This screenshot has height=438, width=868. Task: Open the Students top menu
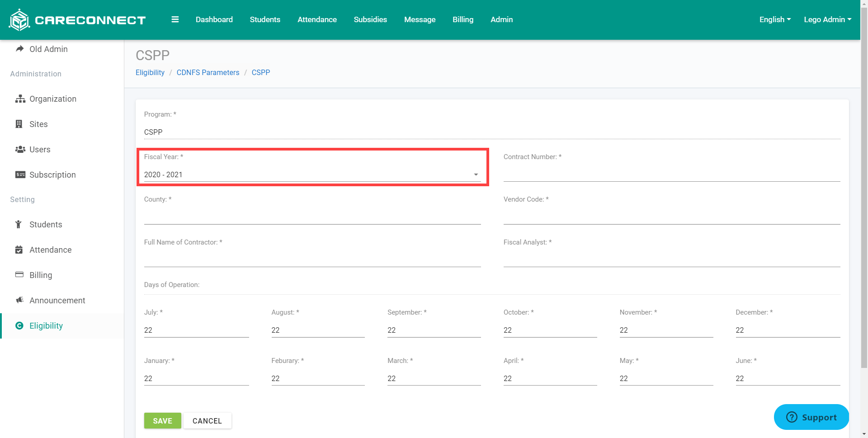(x=265, y=19)
